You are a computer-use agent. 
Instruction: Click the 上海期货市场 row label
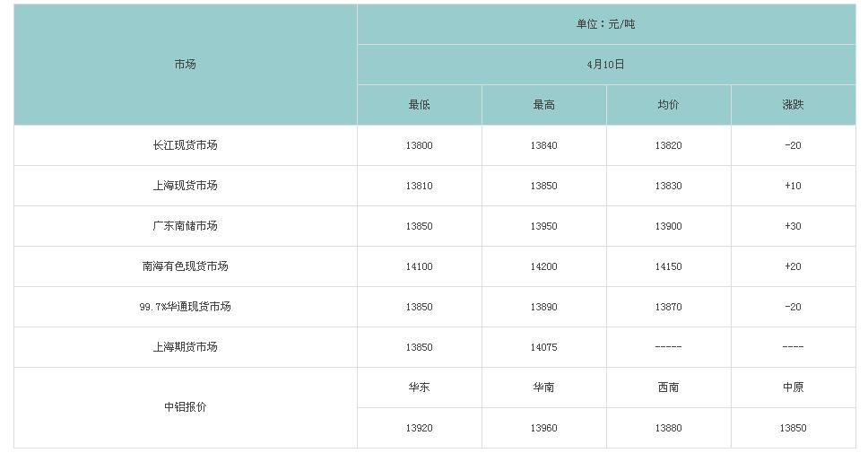point(185,347)
